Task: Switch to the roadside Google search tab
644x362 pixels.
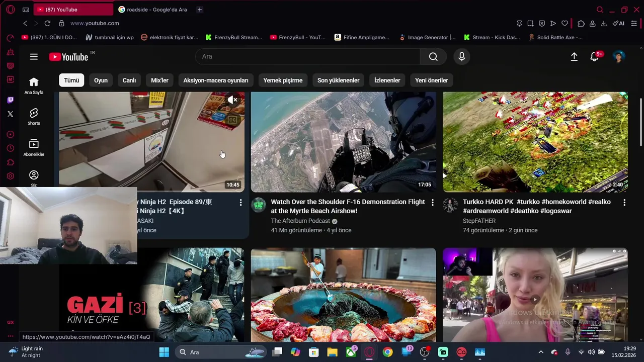Action: click(x=153, y=10)
